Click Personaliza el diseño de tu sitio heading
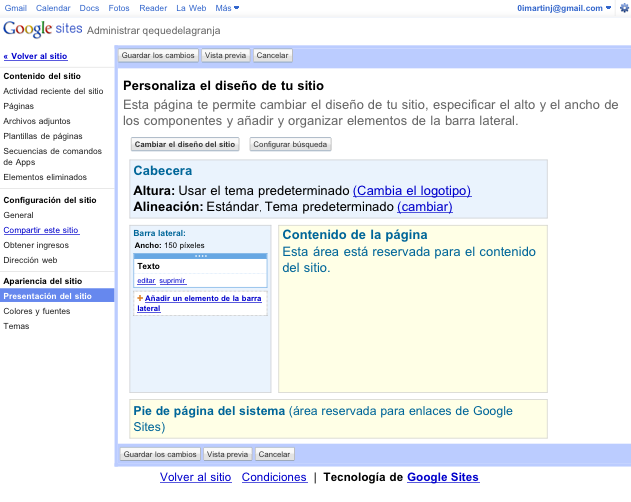The height and width of the screenshot is (502, 631). [x=223, y=86]
